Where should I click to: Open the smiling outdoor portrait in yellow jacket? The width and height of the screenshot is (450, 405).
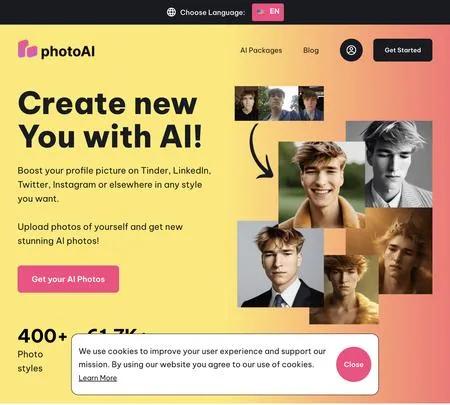click(322, 185)
